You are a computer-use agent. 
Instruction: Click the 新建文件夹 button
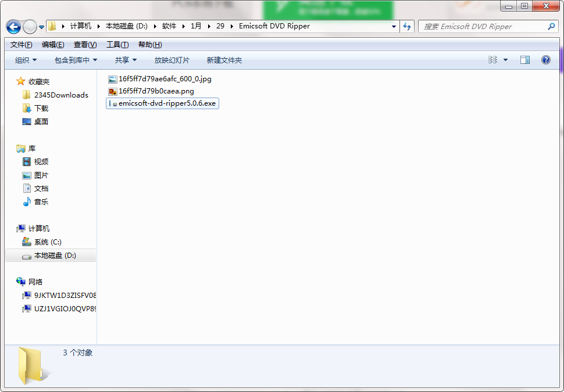(x=224, y=60)
